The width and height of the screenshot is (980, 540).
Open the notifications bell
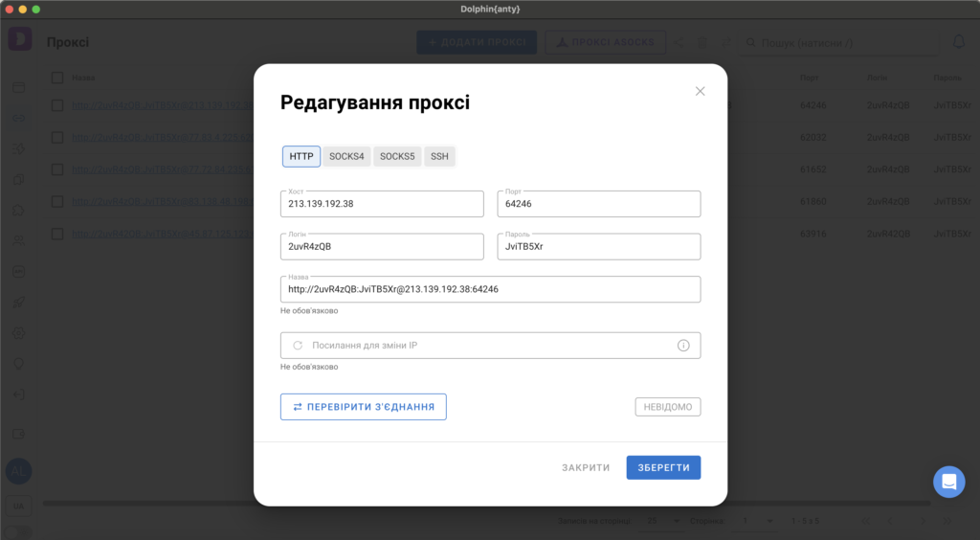coord(959,42)
